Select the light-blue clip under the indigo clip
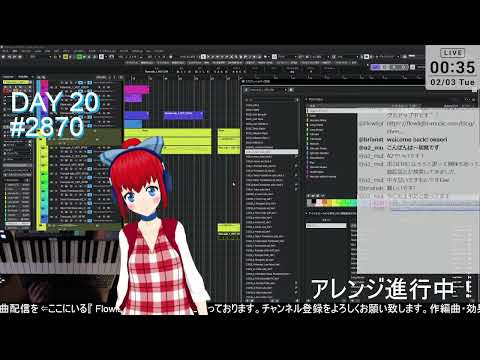Viewport: 480px width, 360px height. (133, 124)
